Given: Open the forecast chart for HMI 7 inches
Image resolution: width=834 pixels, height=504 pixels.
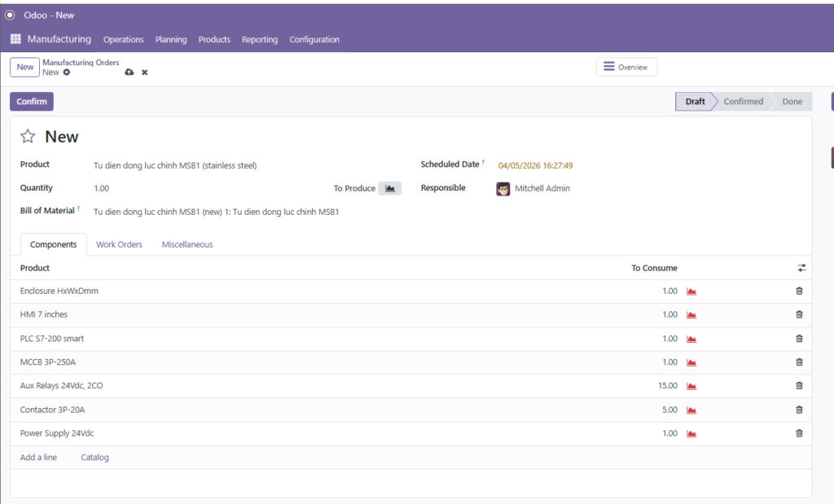Looking at the screenshot, I should (x=691, y=314).
